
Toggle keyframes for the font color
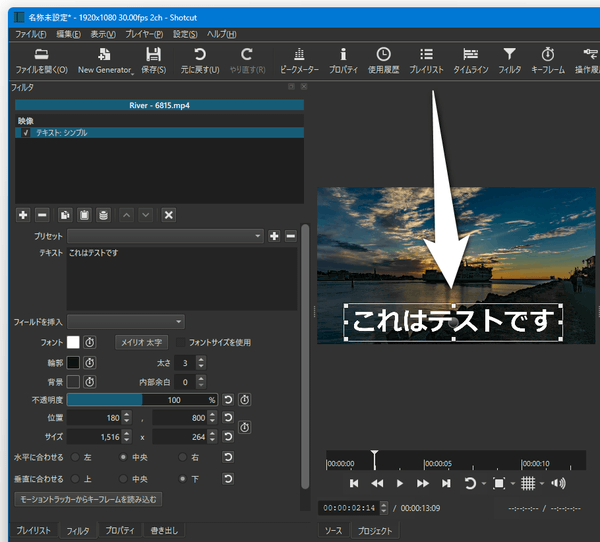click(x=90, y=342)
